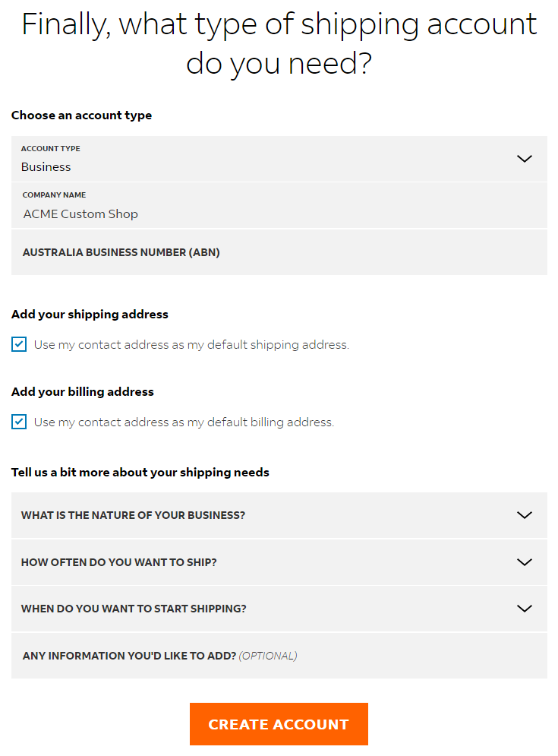Click the Choose an account type section

pyautogui.click(x=81, y=115)
